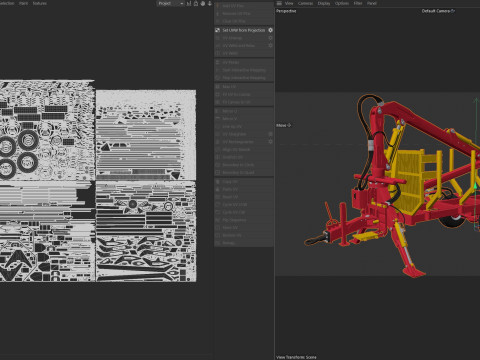Click Fit UV to Canvas
480x360 pixels.
pos(244,94)
